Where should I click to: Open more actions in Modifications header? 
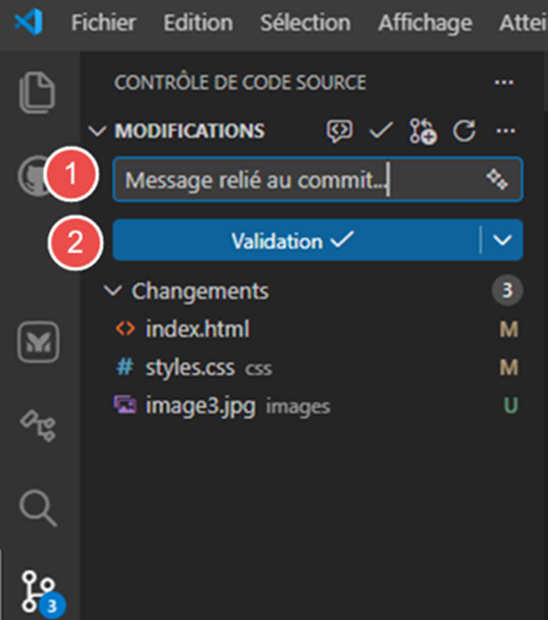pyautogui.click(x=506, y=131)
